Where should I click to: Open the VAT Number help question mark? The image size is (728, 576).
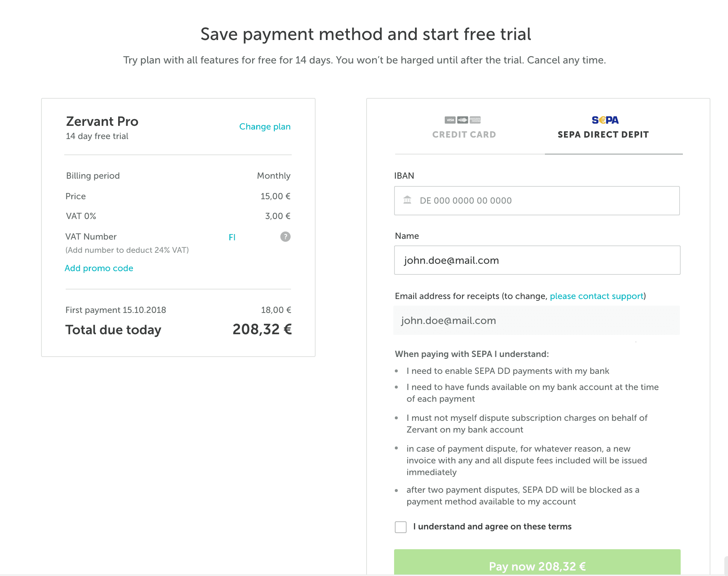(285, 237)
